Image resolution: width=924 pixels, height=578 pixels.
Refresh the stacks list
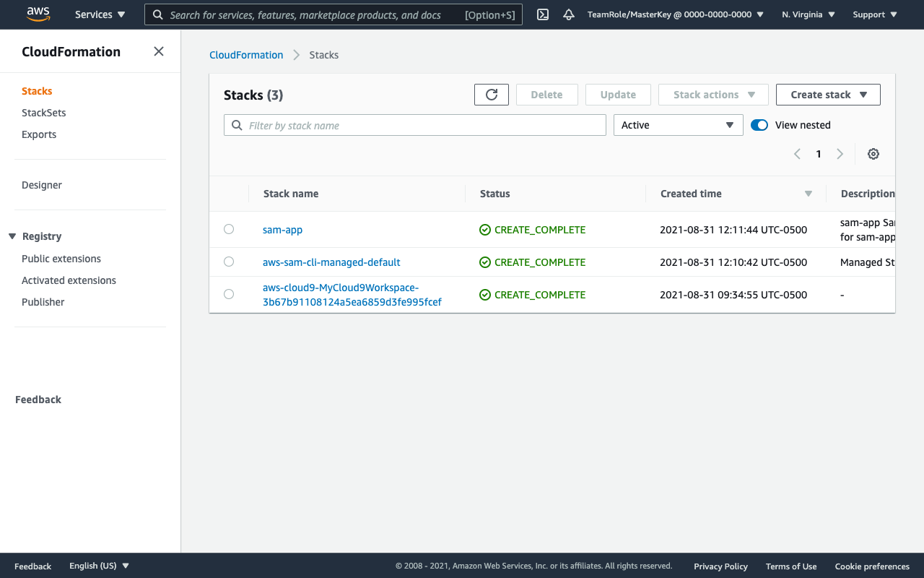point(492,95)
